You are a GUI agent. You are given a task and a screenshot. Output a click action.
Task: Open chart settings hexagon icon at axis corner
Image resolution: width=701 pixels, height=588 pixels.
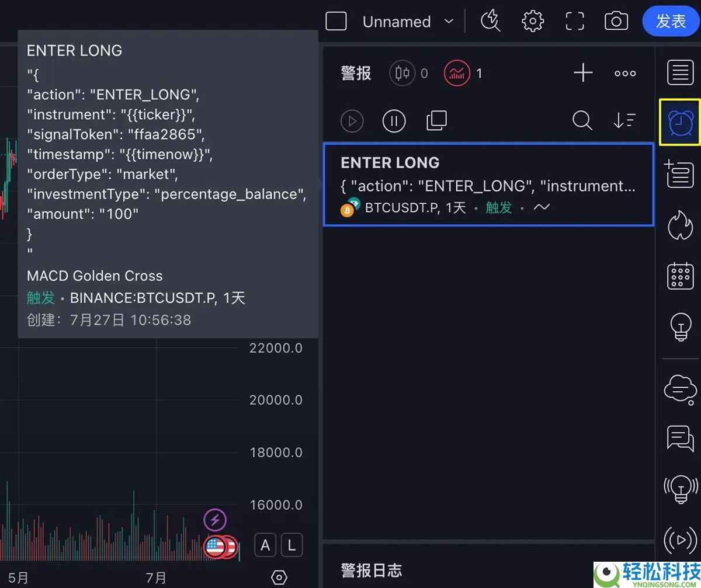pos(279,578)
